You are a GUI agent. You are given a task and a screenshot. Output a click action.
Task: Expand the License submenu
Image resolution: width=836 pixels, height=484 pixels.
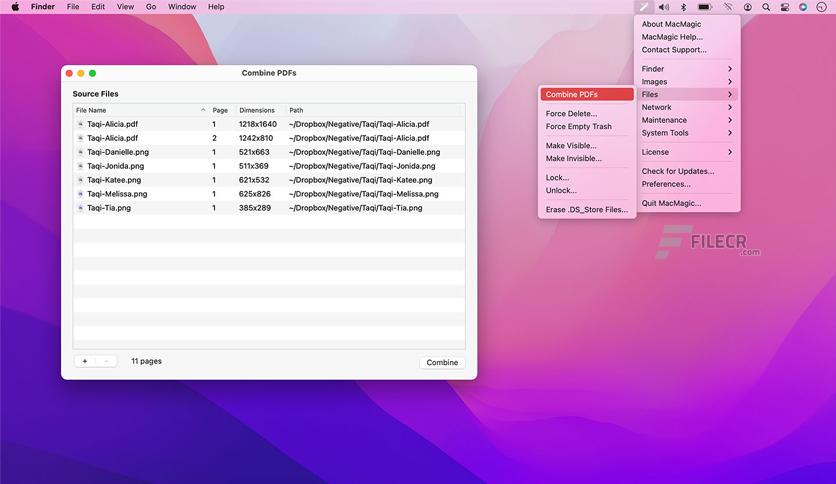(687, 152)
